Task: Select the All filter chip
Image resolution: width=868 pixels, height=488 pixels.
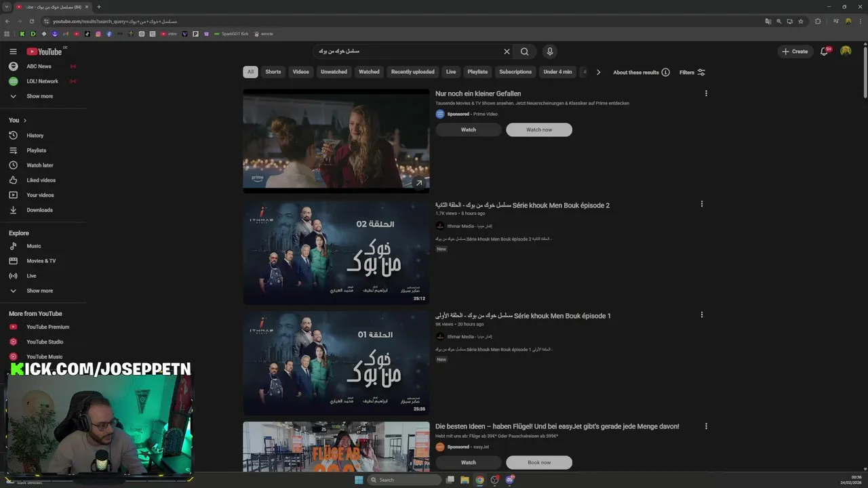Action: (250, 72)
